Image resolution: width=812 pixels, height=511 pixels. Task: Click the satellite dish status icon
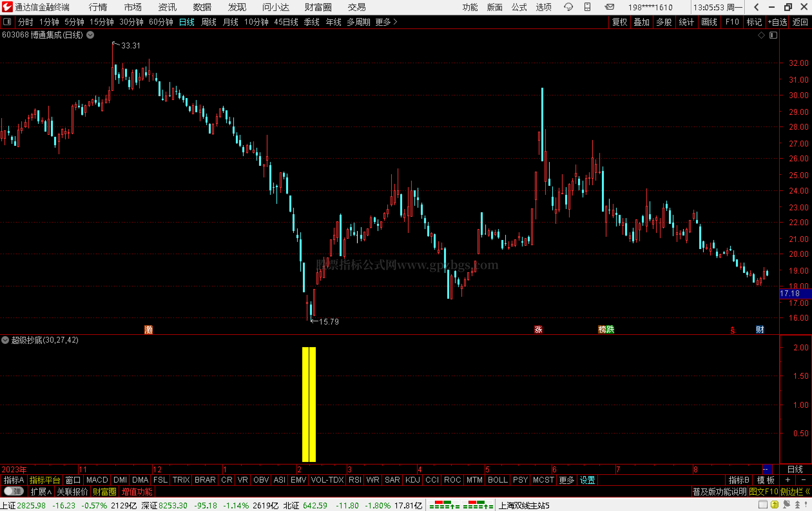point(787,505)
